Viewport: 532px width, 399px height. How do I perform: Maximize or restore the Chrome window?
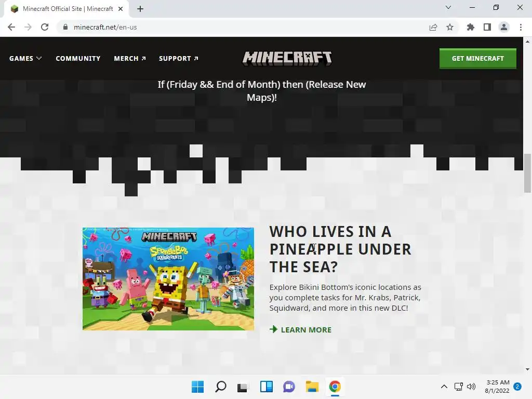pos(496,7)
